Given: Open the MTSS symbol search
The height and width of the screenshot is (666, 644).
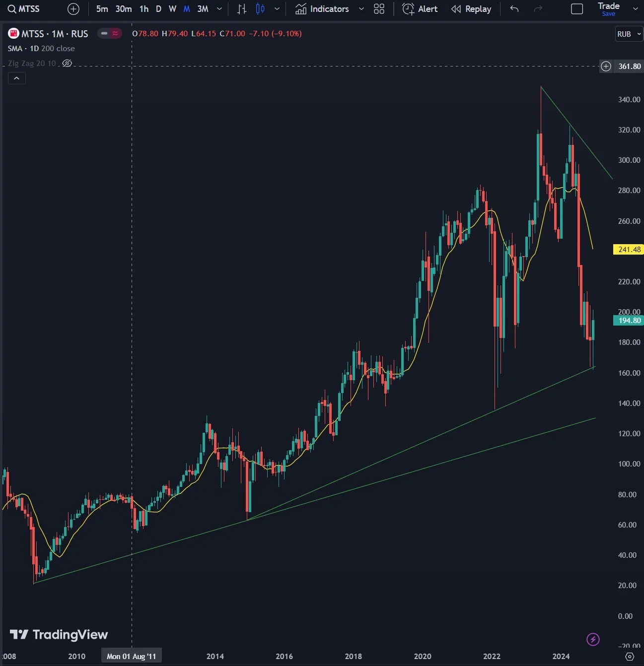Looking at the screenshot, I should (24, 9).
